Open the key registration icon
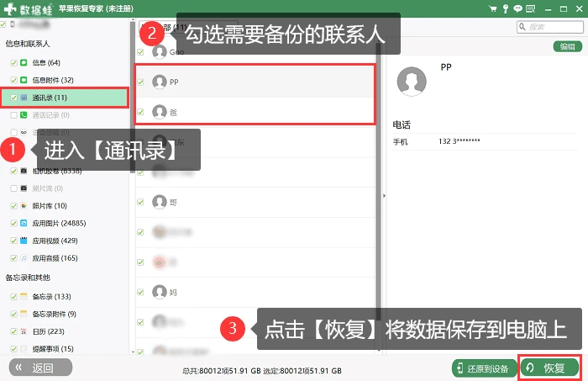The image size is (588, 381). (x=506, y=9)
